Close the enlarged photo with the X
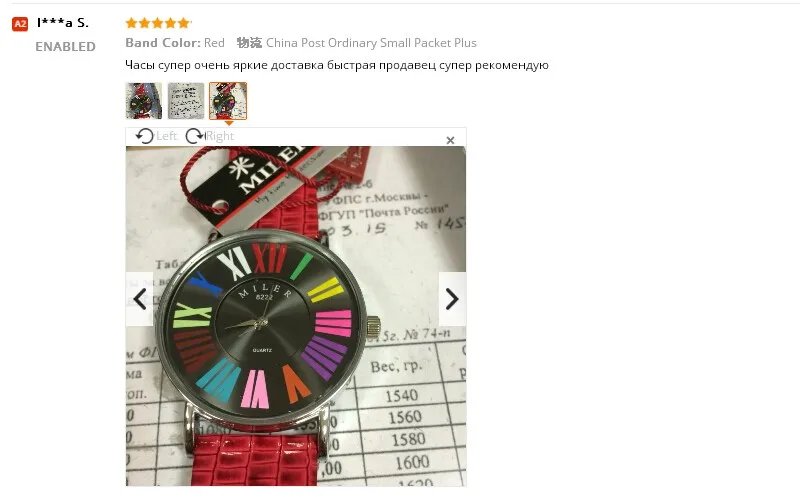This screenshot has width=800, height=497. click(450, 140)
